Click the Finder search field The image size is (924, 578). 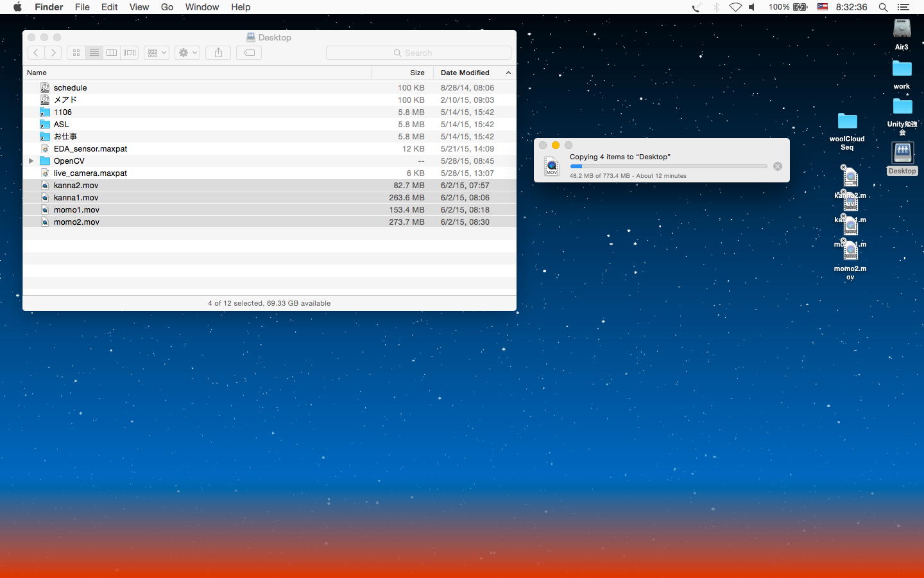(x=418, y=53)
